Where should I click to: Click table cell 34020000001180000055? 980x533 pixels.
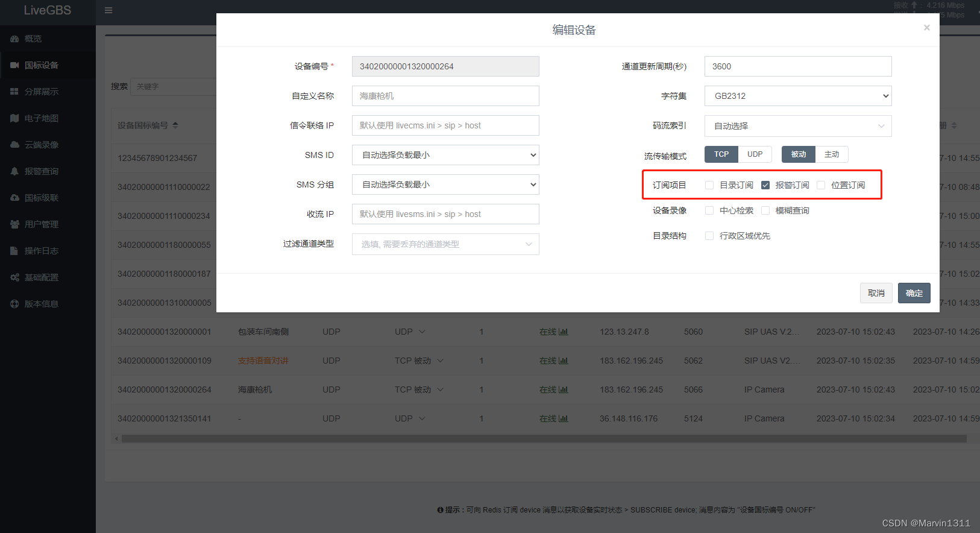point(164,245)
